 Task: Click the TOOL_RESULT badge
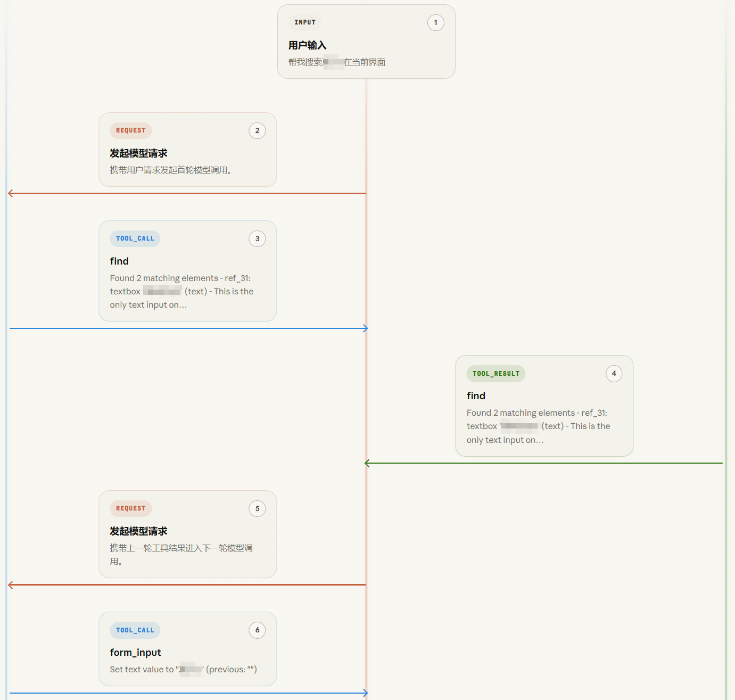click(x=496, y=374)
